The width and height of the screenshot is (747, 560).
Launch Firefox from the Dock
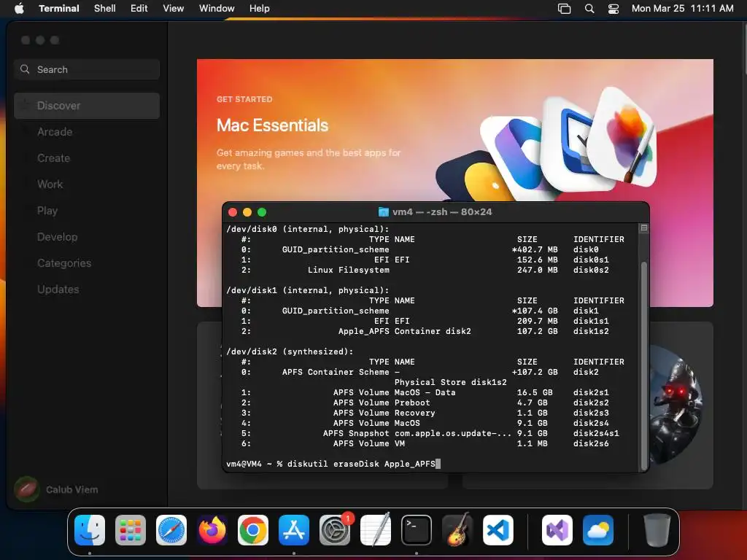pyautogui.click(x=212, y=529)
